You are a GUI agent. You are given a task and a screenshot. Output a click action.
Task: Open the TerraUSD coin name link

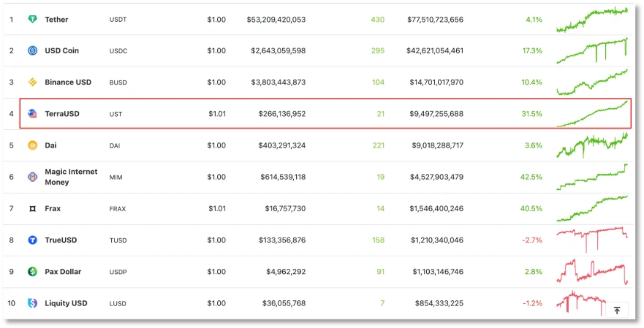coord(62,114)
